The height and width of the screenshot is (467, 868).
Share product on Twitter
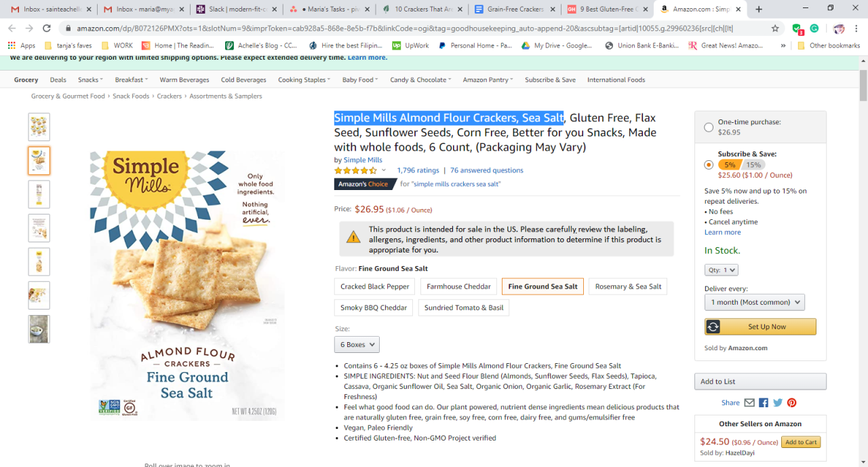click(778, 403)
